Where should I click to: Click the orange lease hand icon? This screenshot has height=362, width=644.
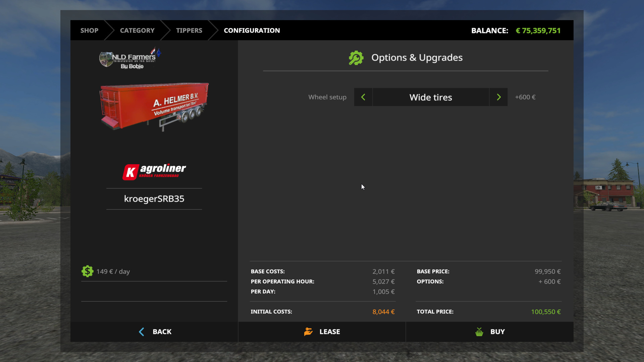(308, 331)
